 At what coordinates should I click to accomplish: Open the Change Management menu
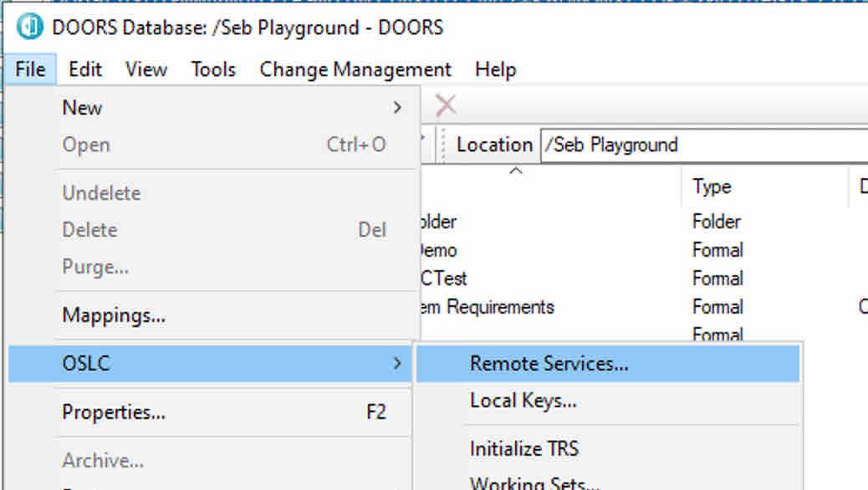point(355,69)
